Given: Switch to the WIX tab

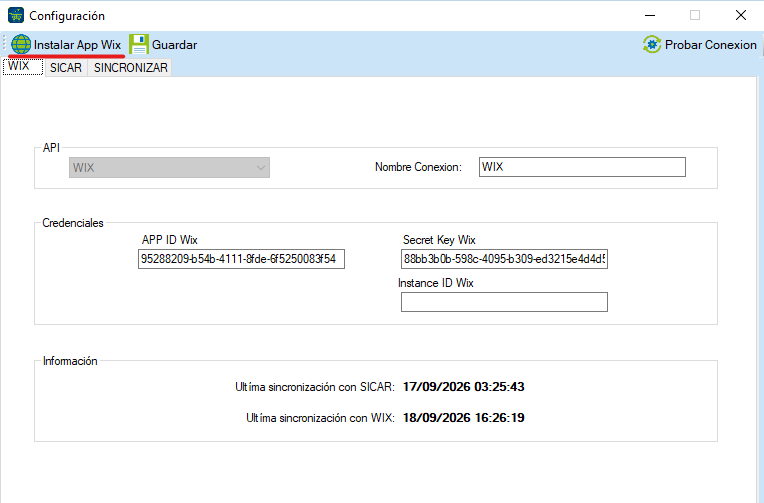Looking at the screenshot, I should [22, 66].
